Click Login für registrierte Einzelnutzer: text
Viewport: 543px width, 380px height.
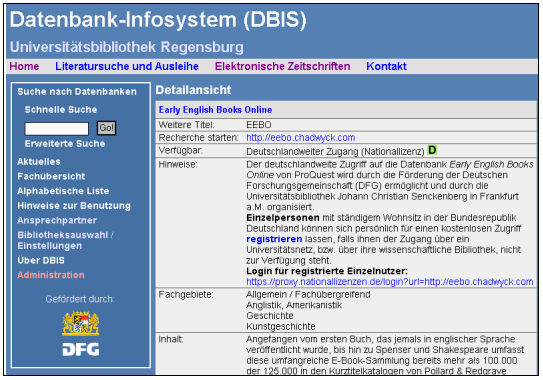pos(327,271)
